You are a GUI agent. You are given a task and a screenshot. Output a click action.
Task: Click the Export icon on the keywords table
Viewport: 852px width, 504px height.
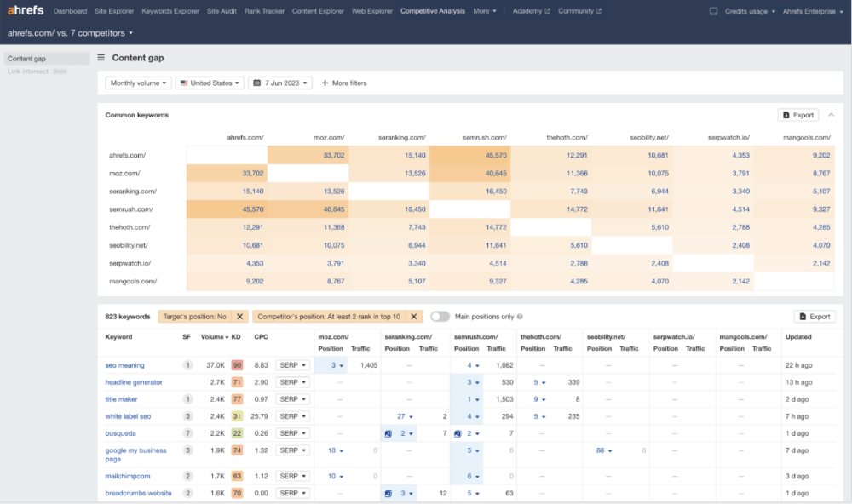coord(803,316)
